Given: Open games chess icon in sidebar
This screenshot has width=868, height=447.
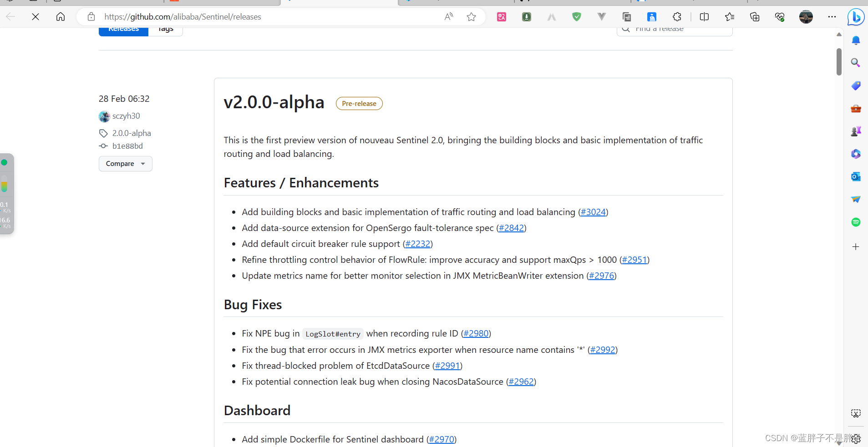Looking at the screenshot, I should [x=856, y=131].
